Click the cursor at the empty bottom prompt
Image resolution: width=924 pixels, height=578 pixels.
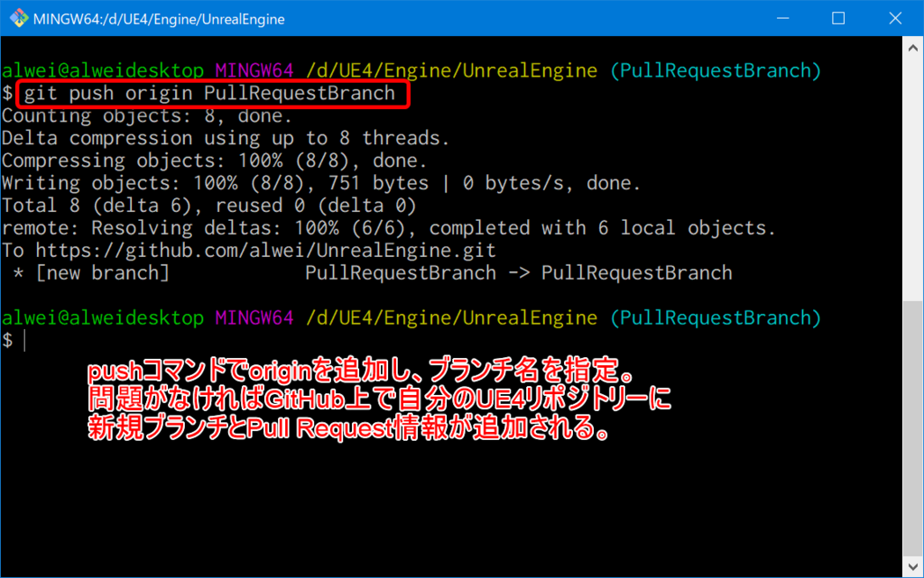(x=24, y=340)
